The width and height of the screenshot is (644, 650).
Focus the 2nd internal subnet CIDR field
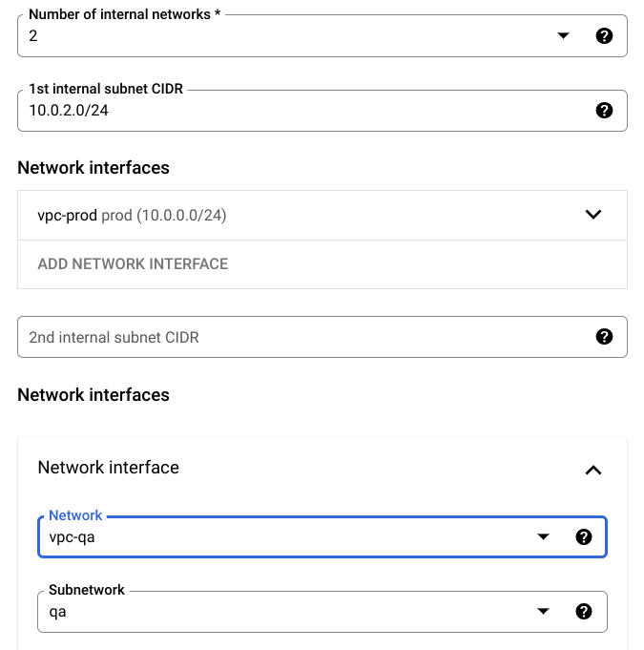tap(322, 337)
